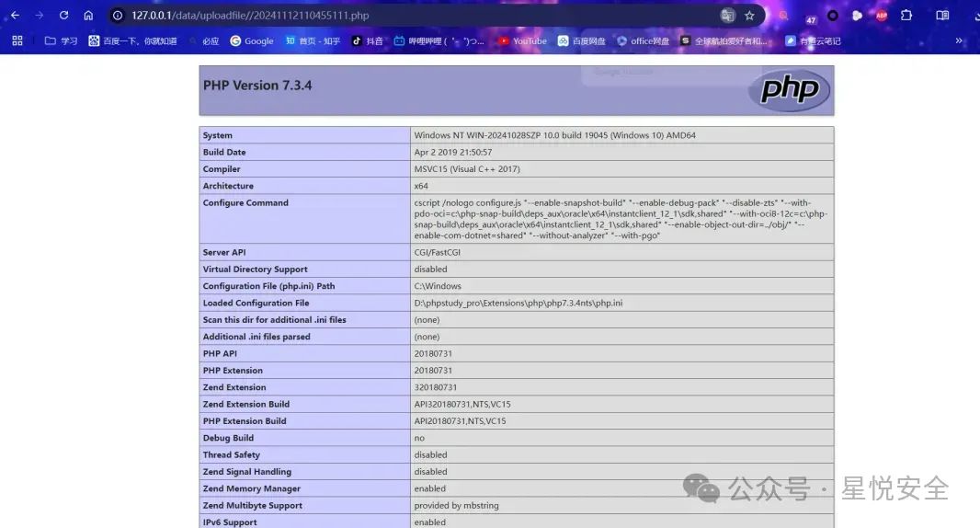This screenshot has height=528, width=980.
Task: Reload the current page
Action: point(63,15)
